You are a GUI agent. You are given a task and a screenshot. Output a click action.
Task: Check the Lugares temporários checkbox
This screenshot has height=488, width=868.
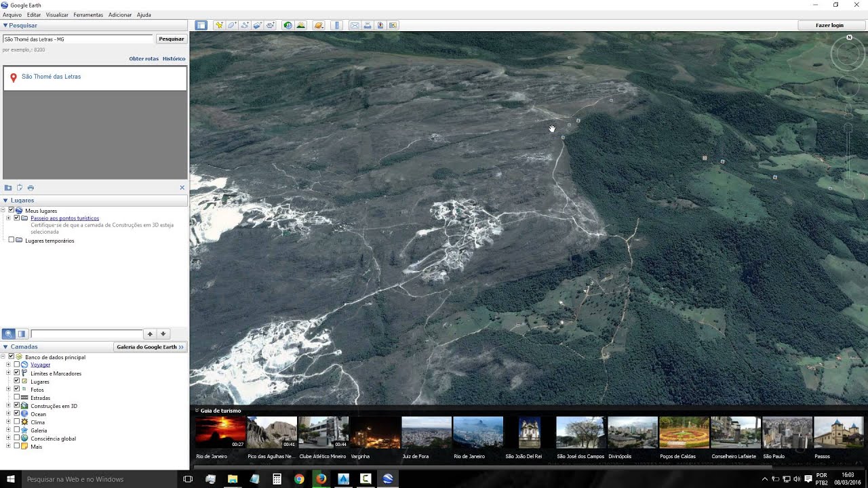pos(11,240)
